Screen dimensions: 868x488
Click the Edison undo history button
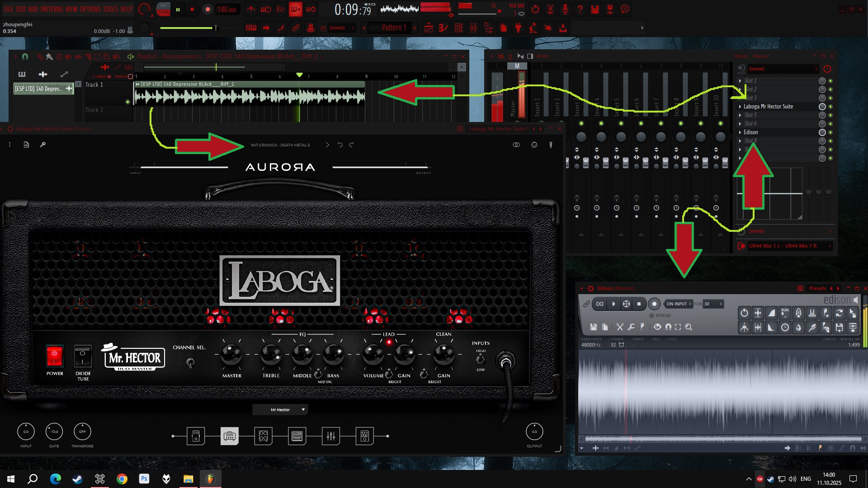click(744, 313)
